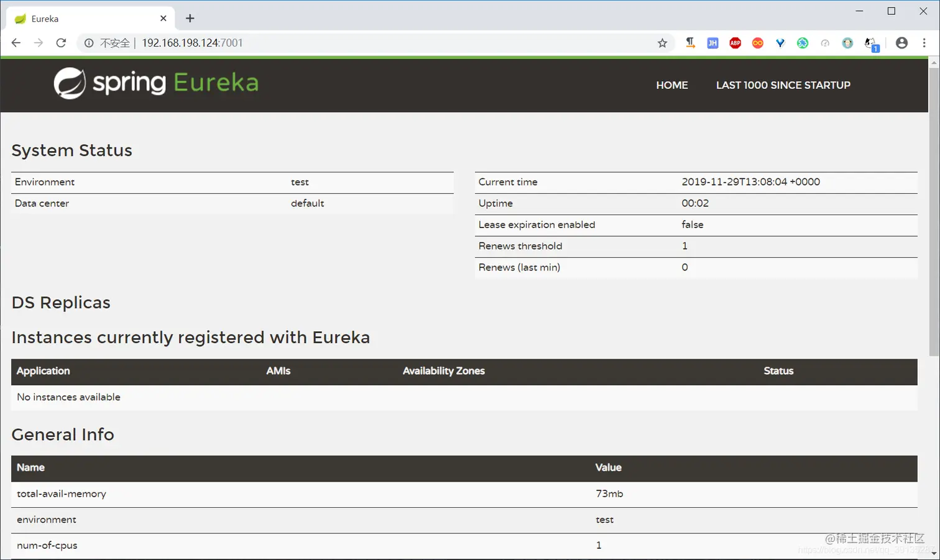Open a new browser tab

190,19
